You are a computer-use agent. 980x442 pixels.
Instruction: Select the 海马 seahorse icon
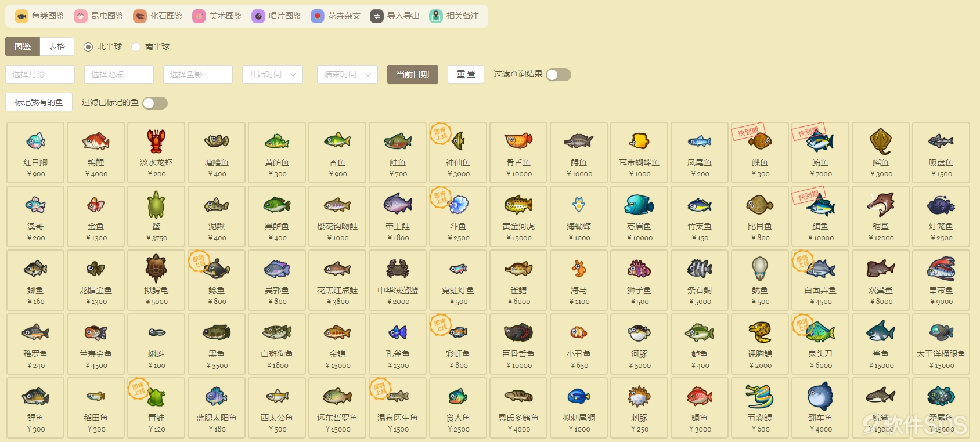pyautogui.click(x=579, y=269)
